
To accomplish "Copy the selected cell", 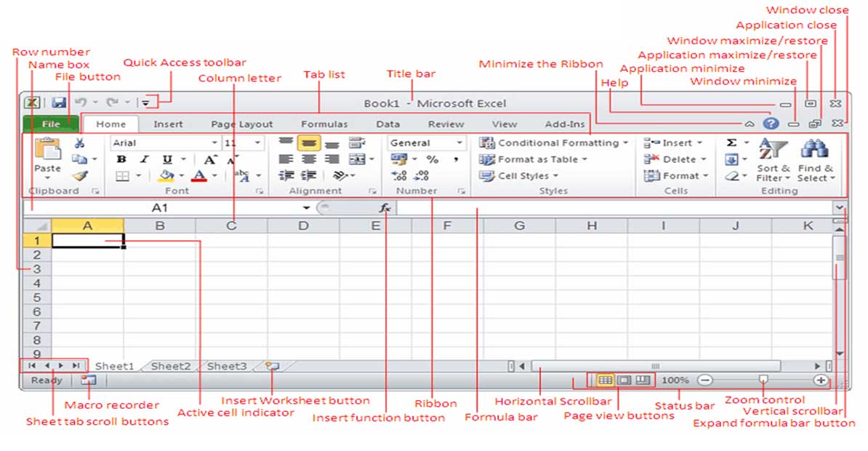I will [80, 159].
